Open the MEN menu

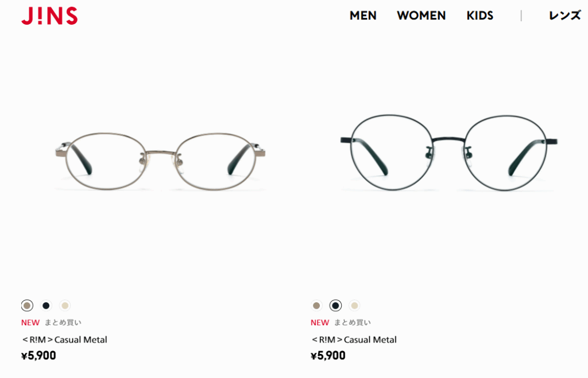(363, 15)
